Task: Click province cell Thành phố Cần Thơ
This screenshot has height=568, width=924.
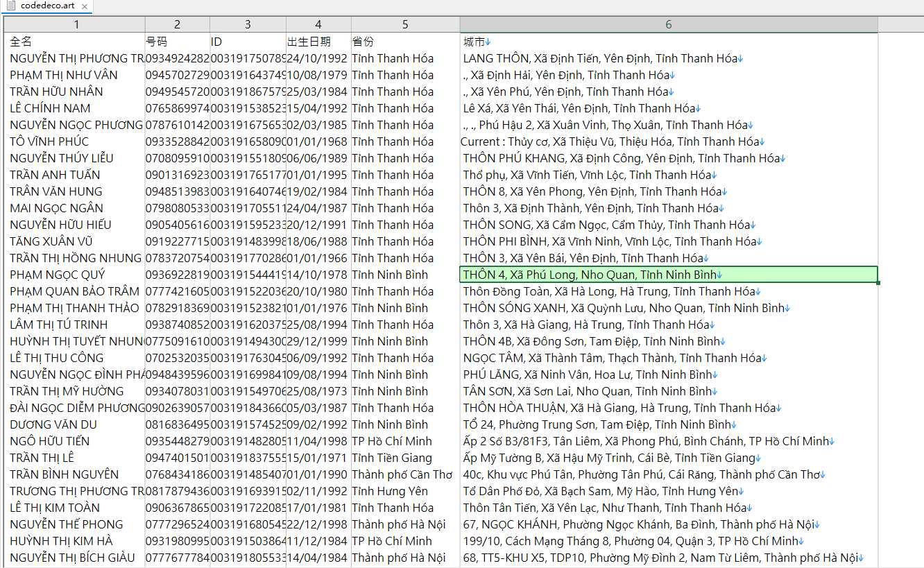Action: (402, 474)
